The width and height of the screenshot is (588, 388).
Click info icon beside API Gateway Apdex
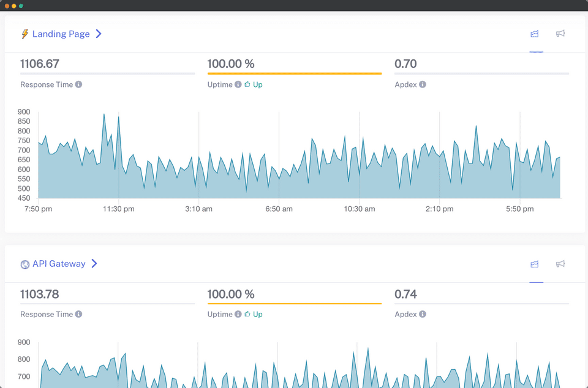(x=423, y=314)
